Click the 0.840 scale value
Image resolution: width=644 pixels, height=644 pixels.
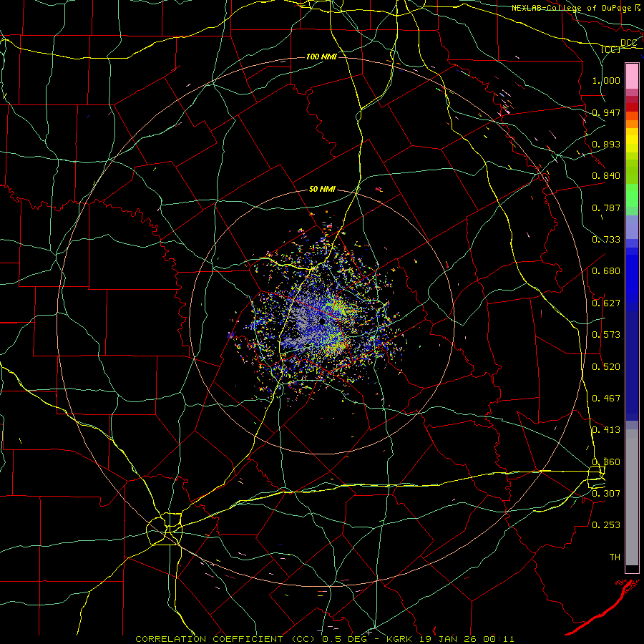pyautogui.click(x=606, y=176)
